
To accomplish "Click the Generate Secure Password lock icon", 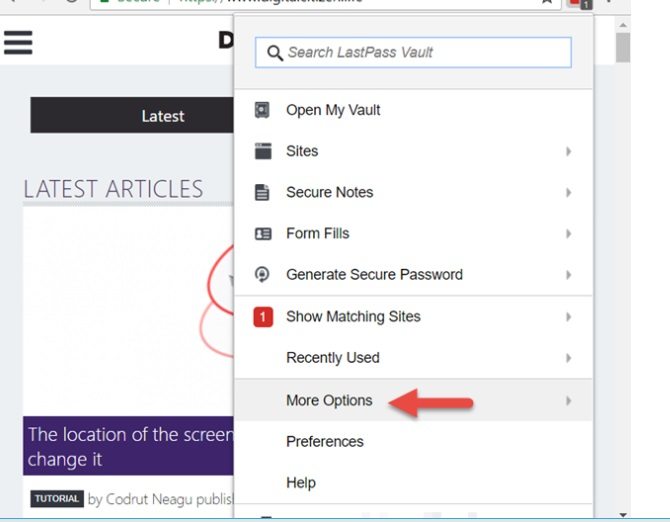I will 262,274.
